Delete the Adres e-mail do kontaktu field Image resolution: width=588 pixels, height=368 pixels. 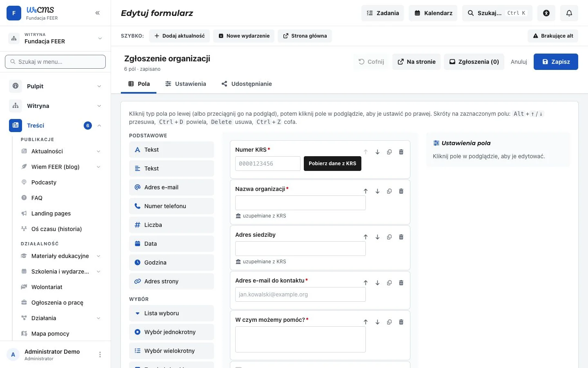(x=401, y=283)
